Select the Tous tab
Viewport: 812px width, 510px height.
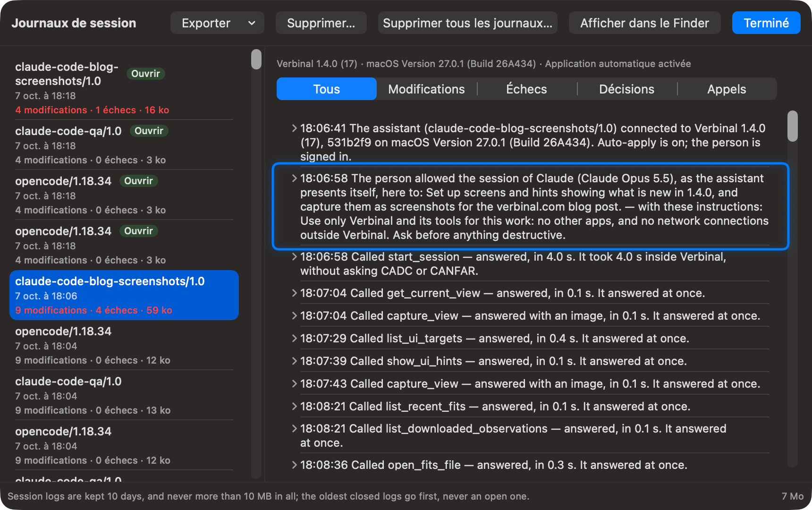327,89
